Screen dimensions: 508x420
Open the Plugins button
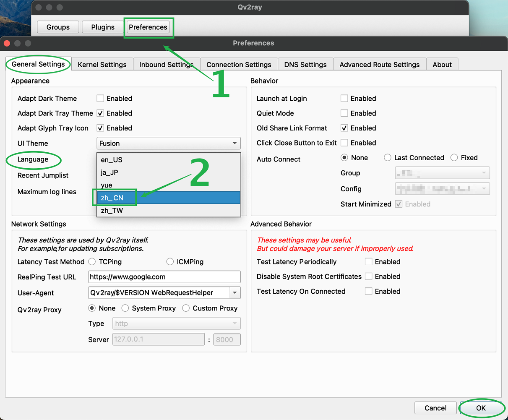click(x=103, y=27)
